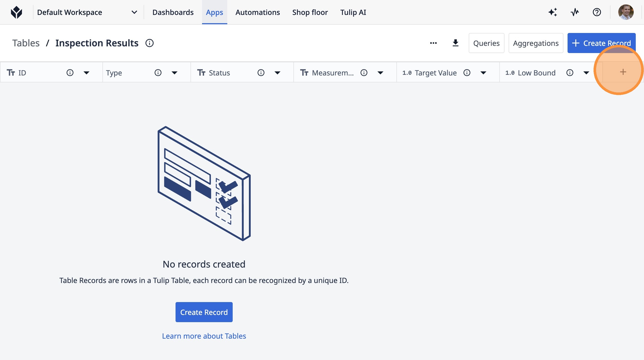Open the Shop floor menu
The width and height of the screenshot is (644, 360).
pos(310,12)
